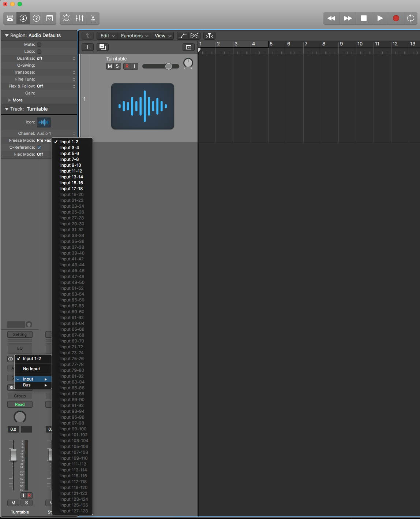
Task: Click the Smart Controls dial icon
Action: pyautogui.click(x=66, y=18)
